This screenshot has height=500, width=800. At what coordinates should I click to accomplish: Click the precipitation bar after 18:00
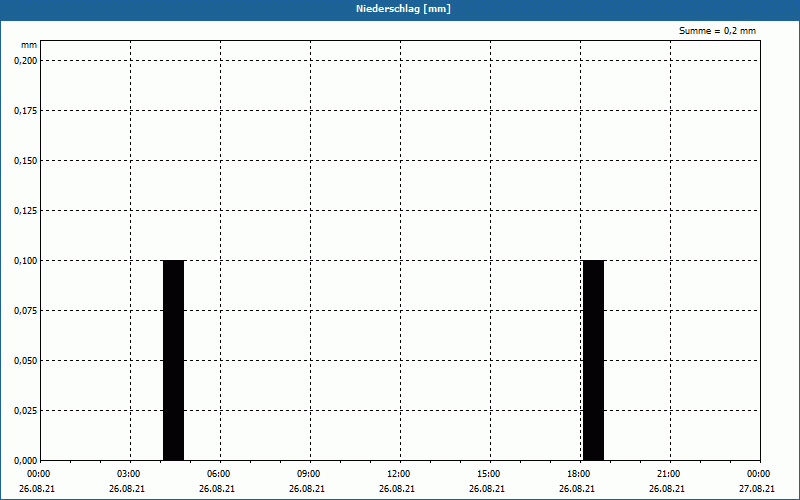[593, 360]
